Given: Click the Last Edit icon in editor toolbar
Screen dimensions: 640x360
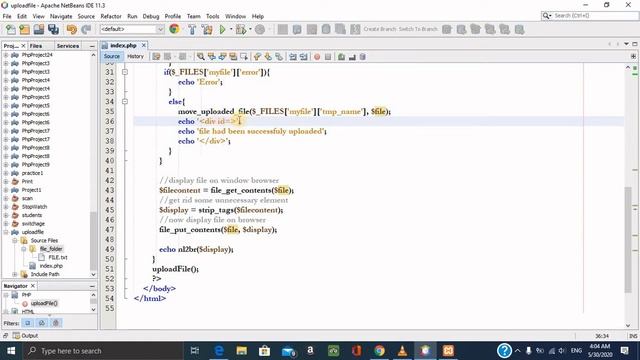Looking at the screenshot, I should (x=156, y=57).
